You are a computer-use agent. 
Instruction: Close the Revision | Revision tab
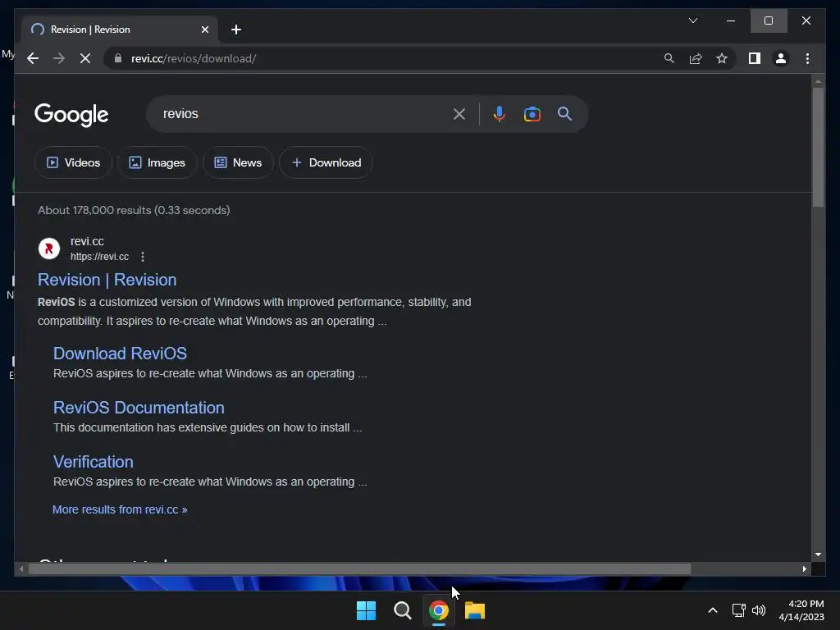point(204,30)
